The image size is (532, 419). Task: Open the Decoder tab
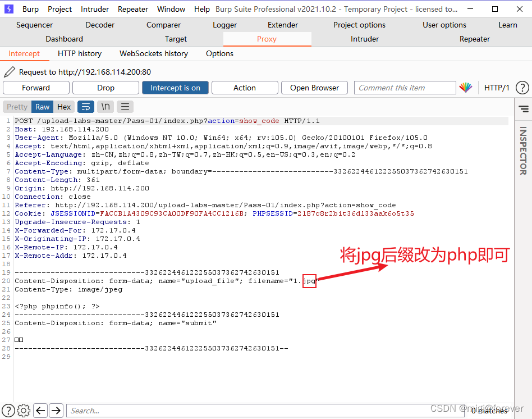click(100, 25)
